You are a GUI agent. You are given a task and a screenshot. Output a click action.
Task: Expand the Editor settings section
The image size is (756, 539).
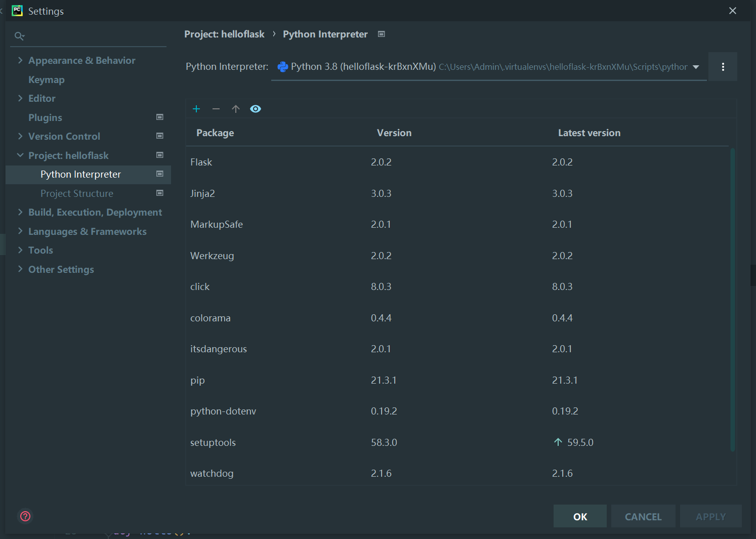tap(20, 98)
